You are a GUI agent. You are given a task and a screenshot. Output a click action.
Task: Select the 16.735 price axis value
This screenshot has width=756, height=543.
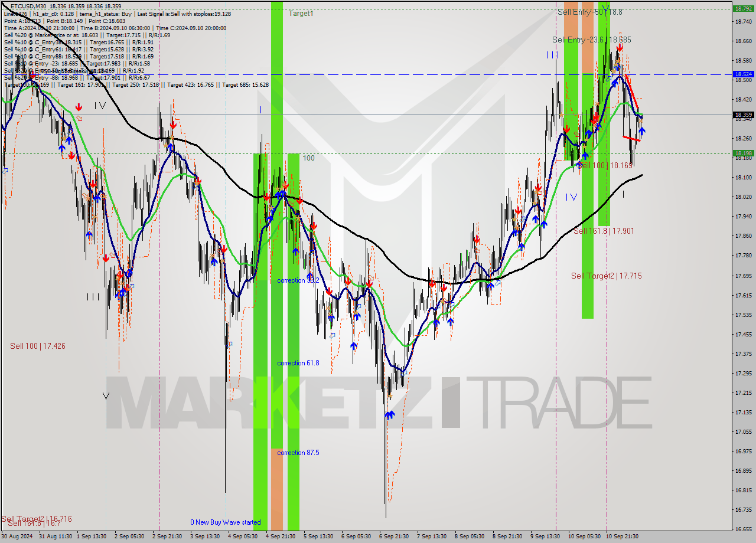pos(743,510)
